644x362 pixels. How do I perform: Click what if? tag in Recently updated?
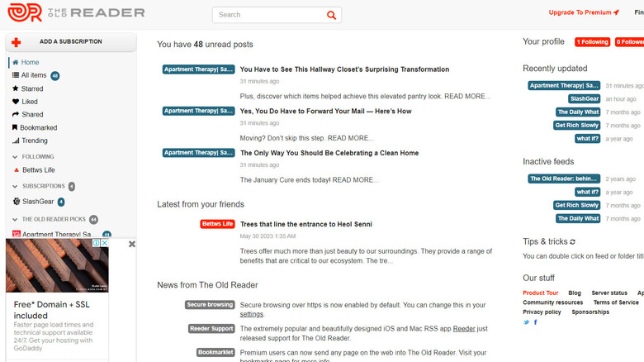[x=587, y=139]
